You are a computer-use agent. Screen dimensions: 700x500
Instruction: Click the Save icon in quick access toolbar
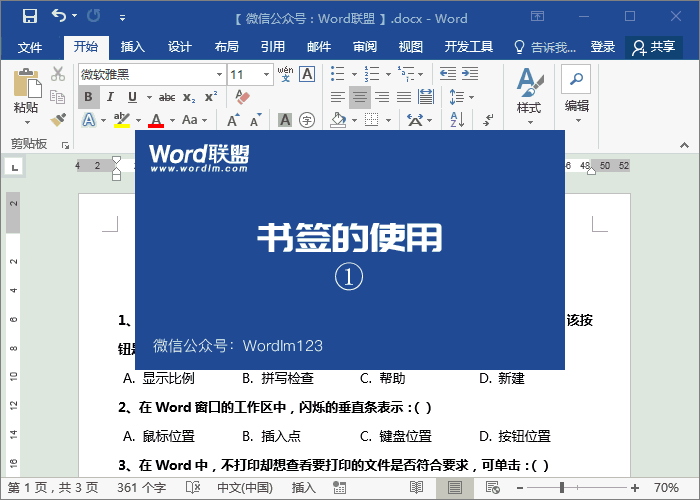[30, 17]
